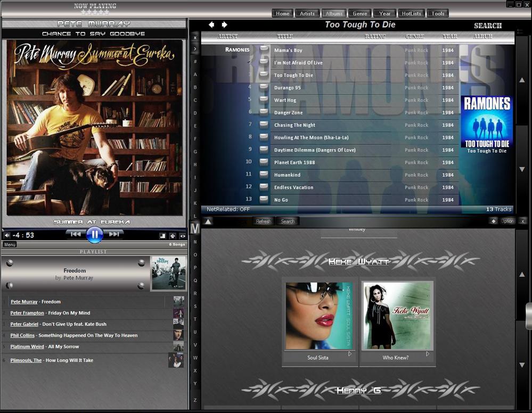Click the bottom-right round knob of playlist card
The width and height of the screenshot is (532, 413).
tap(141, 286)
